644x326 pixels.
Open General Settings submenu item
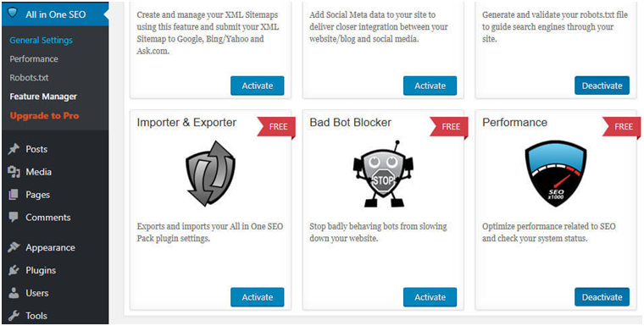[41, 41]
